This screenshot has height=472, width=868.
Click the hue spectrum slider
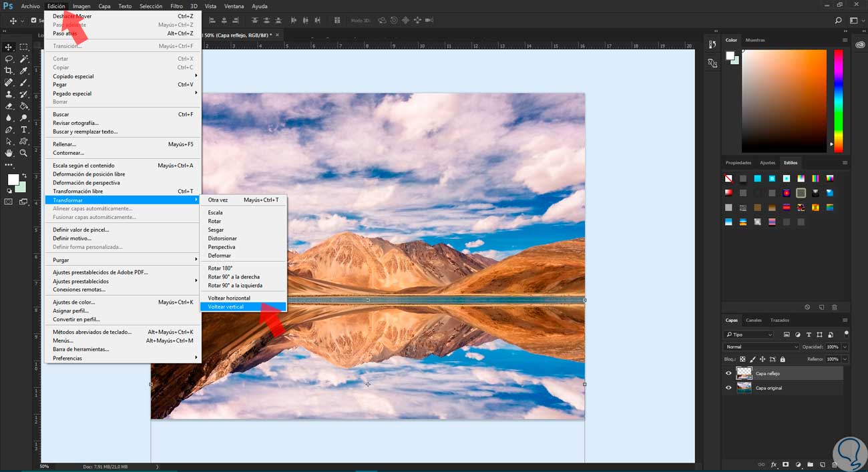coord(839,101)
